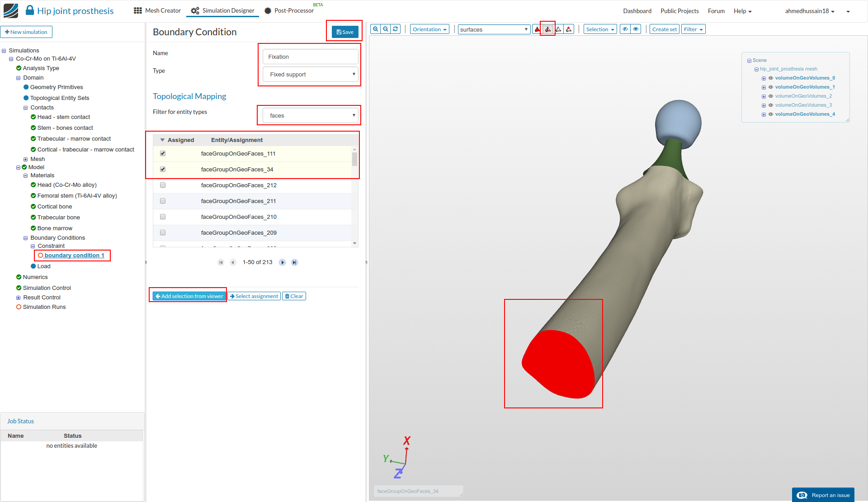Click the Name input field Fixation
The image size is (868, 502).
pyautogui.click(x=310, y=57)
